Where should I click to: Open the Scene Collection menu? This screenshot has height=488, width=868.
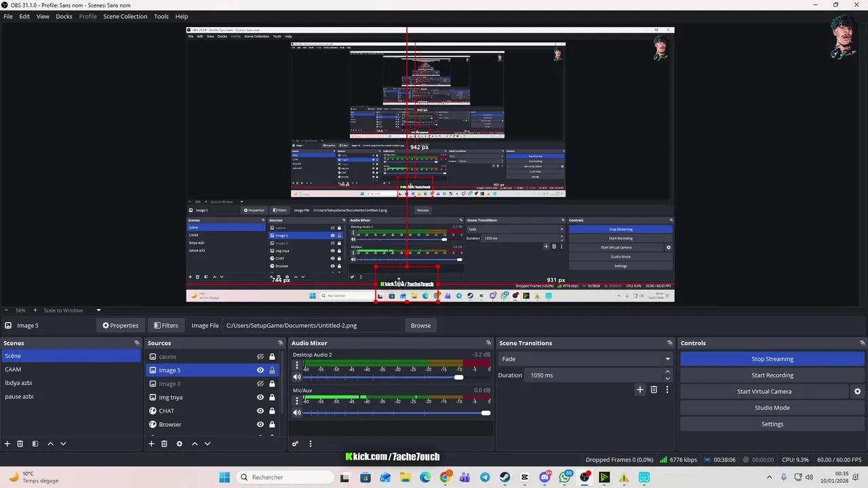click(x=125, y=16)
